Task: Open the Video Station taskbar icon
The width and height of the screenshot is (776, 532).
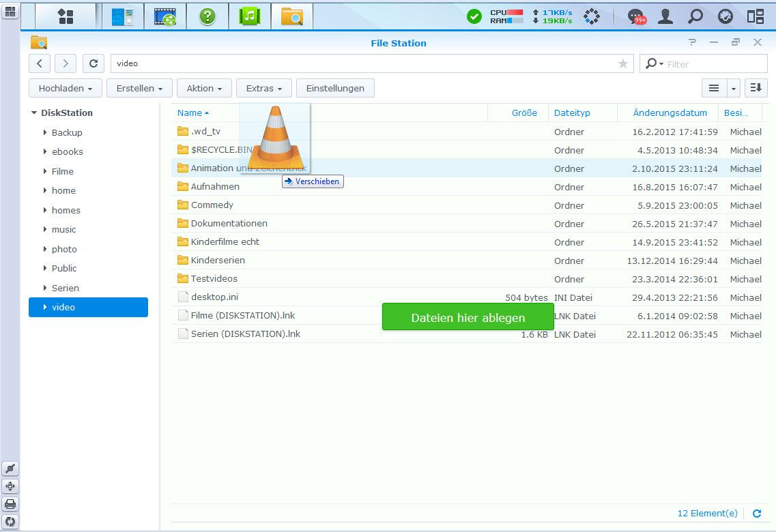Action: (x=165, y=16)
